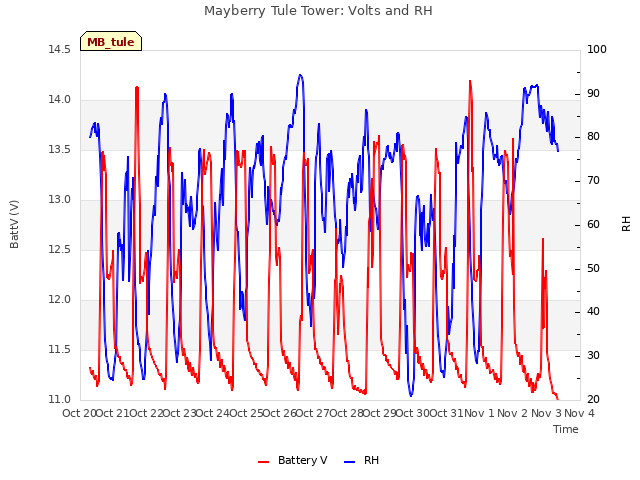Select the right-hand RH axis title

[626, 224]
